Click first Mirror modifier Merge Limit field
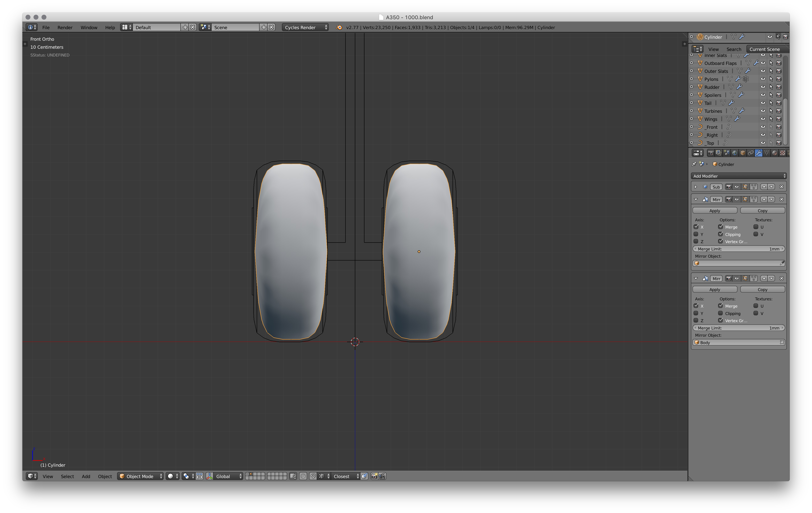 click(x=739, y=249)
